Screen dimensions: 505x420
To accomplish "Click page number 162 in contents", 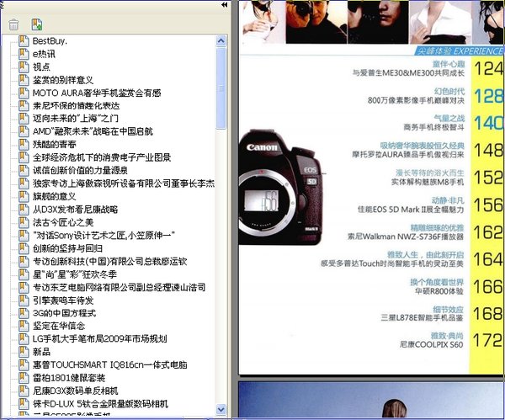I will coord(488,232).
